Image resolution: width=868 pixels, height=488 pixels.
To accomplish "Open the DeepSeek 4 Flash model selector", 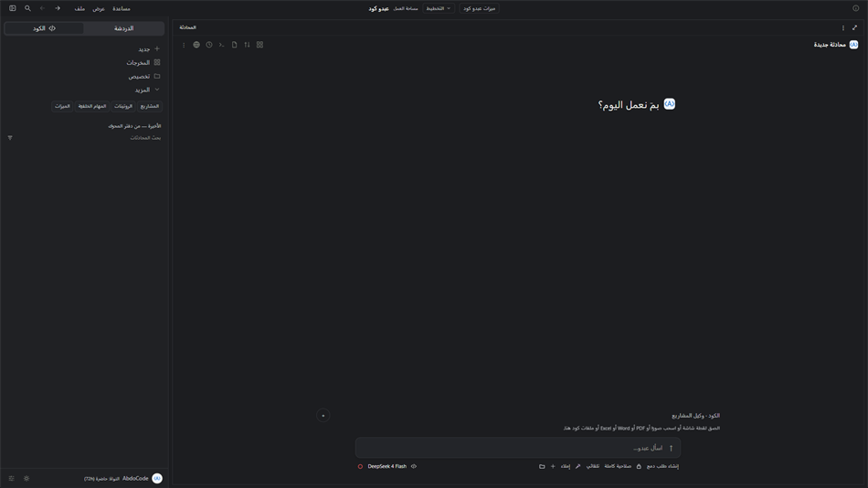I will 387,466.
